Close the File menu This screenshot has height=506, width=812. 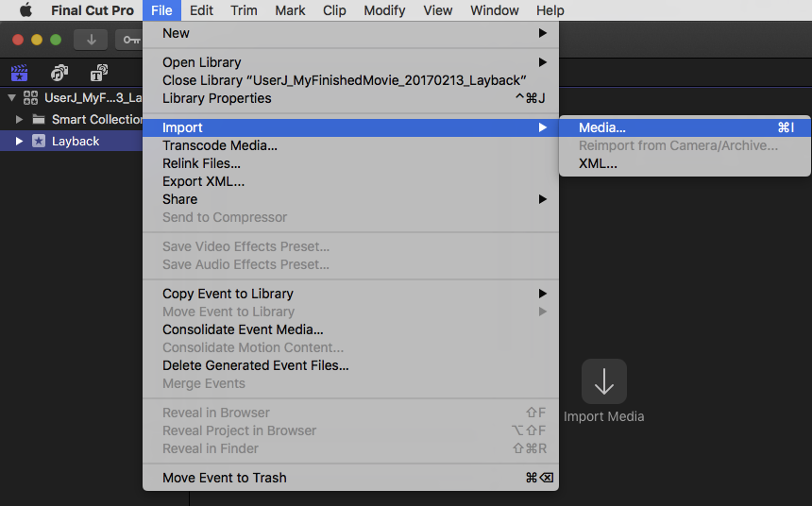click(161, 10)
